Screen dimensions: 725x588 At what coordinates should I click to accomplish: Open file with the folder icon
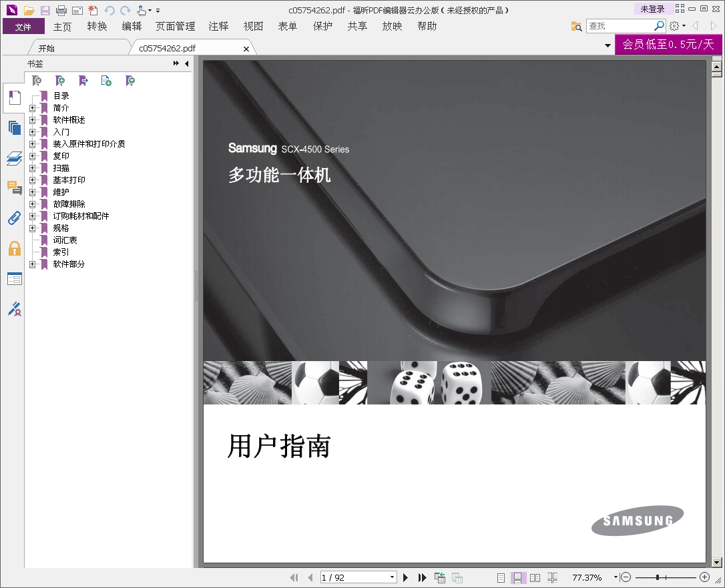[x=29, y=10]
